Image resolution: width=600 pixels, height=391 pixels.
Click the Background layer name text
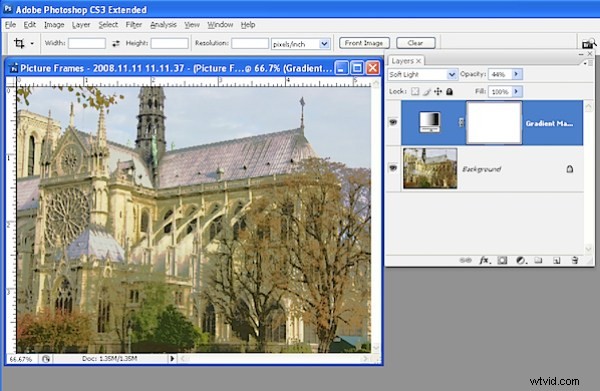pyautogui.click(x=481, y=169)
